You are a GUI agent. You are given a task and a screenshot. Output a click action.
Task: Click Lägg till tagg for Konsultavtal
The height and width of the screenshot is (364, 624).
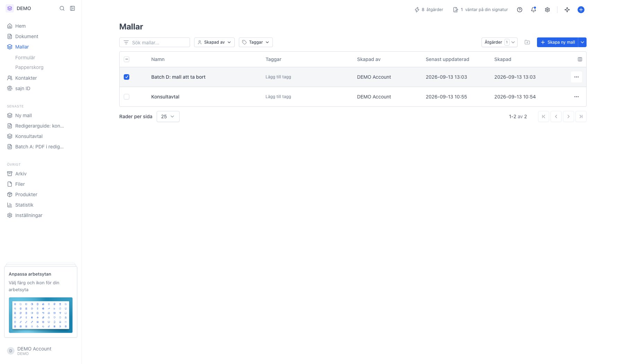point(278,97)
